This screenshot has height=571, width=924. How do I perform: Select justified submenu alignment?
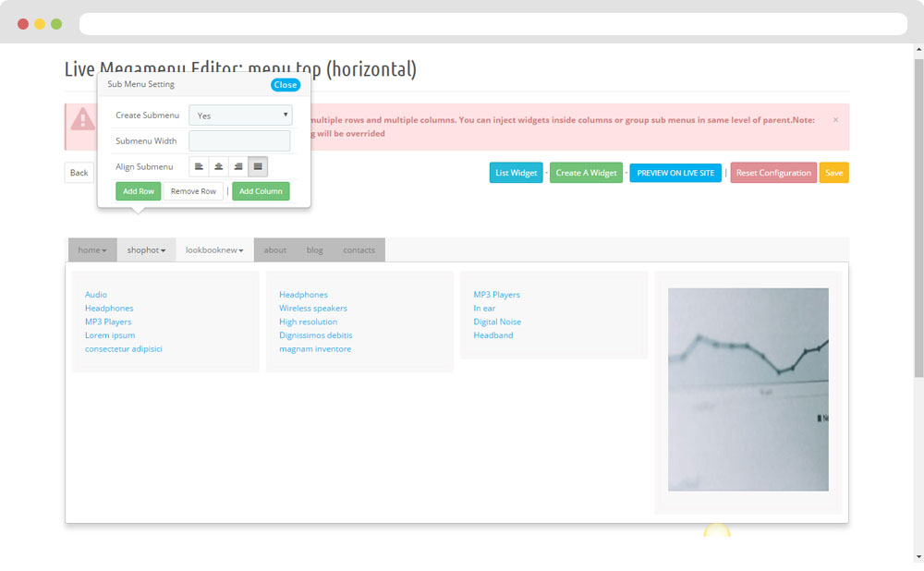pyautogui.click(x=258, y=166)
